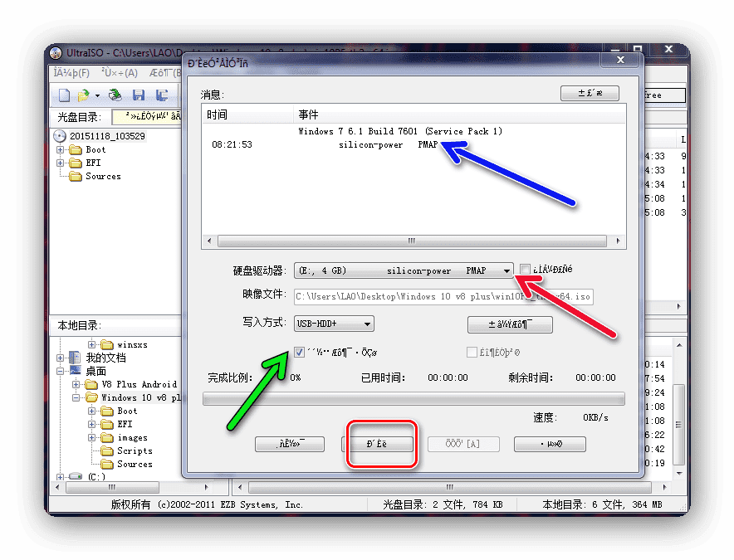Uncheck the ticked verify checkbox
This screenshot has height=560, width=734.
click(300, 352)
